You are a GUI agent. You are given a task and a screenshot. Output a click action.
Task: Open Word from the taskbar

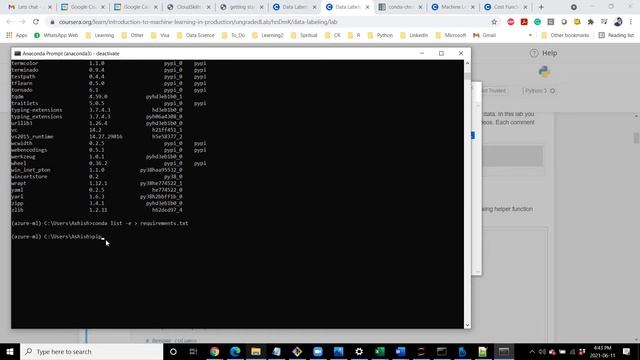(x=400, y=351)
